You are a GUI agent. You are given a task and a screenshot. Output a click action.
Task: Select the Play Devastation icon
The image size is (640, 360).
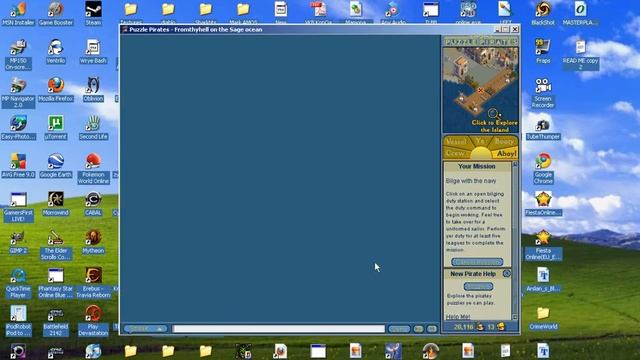coord(93,321)
